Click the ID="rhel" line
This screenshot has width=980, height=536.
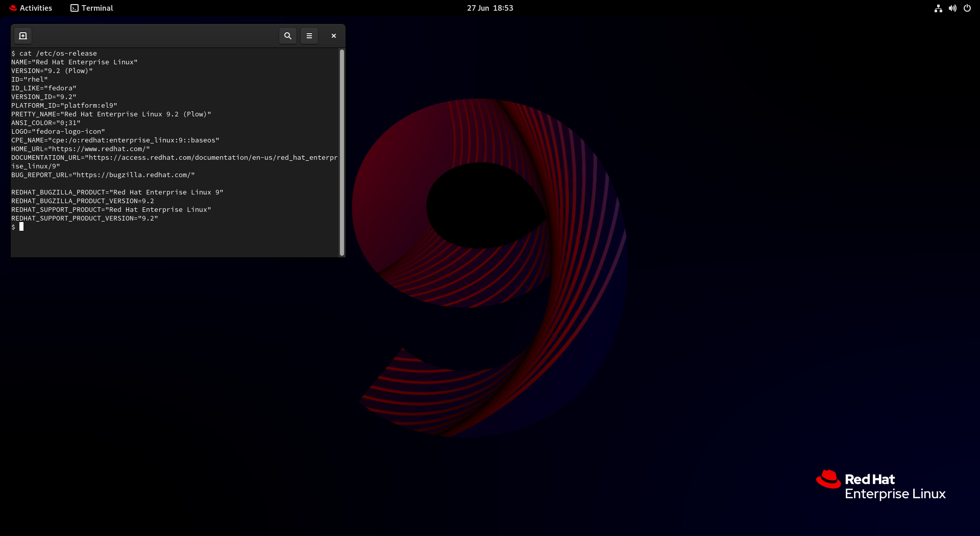coord(30,79)
